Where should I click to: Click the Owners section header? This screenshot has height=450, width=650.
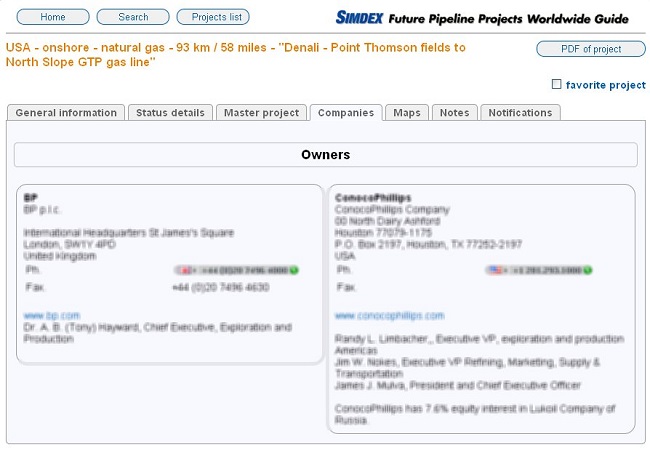coord(325,155)
